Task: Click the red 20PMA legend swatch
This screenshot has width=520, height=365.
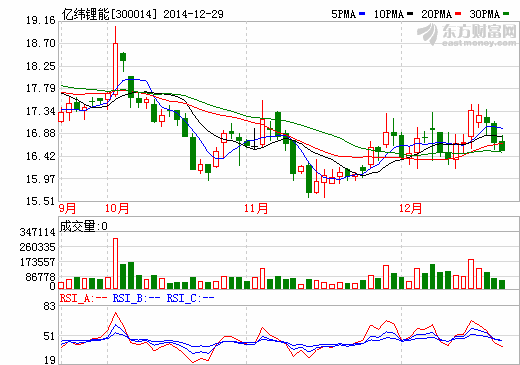Action: coord(458,14)
